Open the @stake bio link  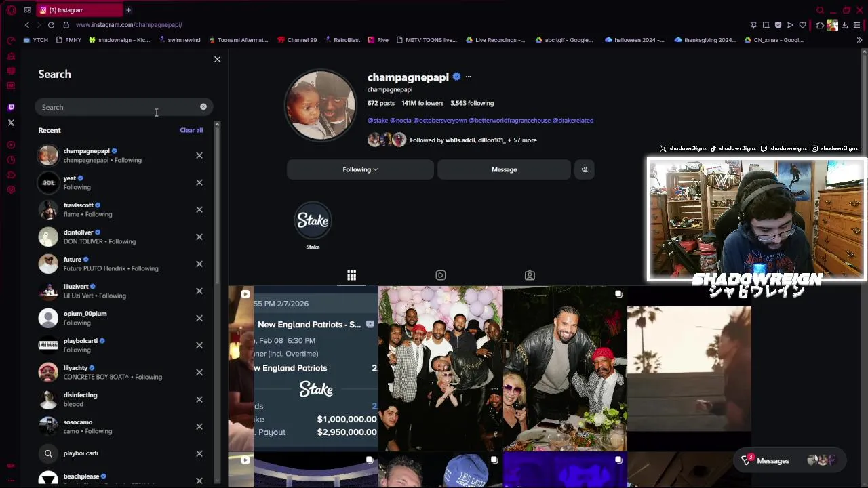[378, 121]
